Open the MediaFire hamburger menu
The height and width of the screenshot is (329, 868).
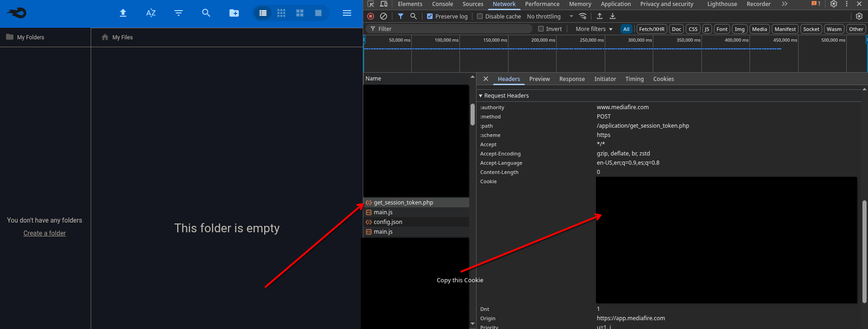[x=347, y=13]
